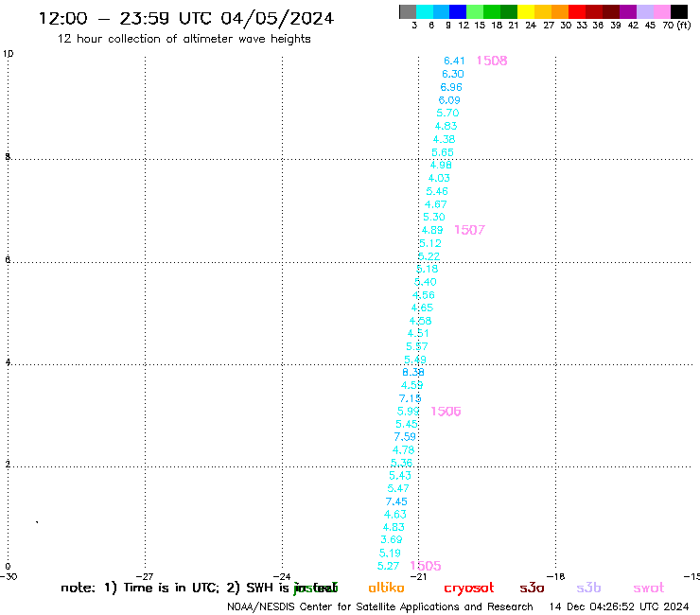Click the wave height value 4.63
700x615 pixels.
[x=395, y=515]
